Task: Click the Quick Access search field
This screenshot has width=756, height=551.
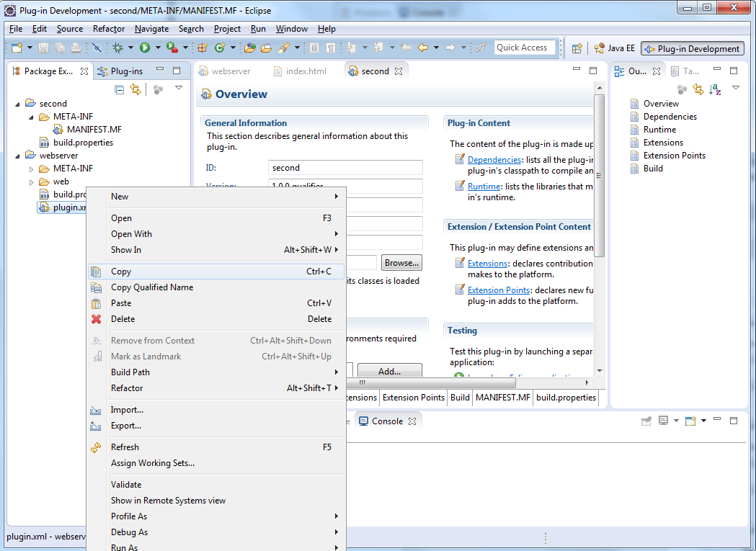Action: pyautogui.click(x=525, y=48)
